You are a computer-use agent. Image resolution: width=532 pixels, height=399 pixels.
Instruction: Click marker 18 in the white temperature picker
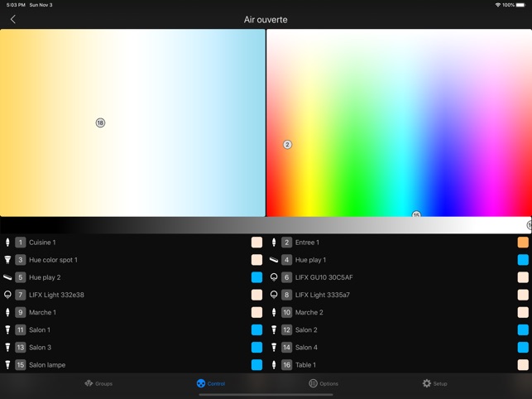pos(100,123)
